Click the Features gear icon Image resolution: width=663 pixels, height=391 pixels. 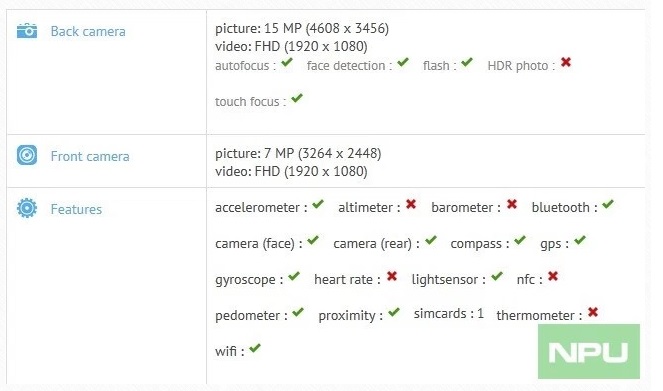point(27,208)
